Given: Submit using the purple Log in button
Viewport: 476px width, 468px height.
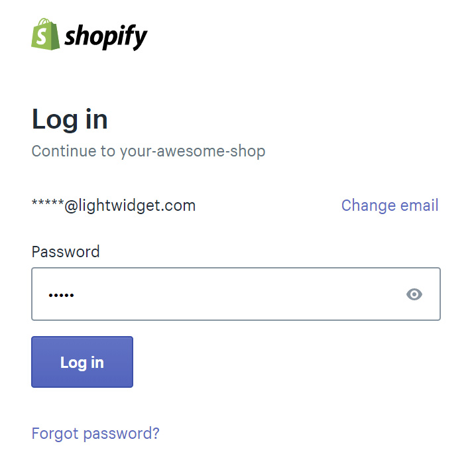Looking at the screenshot, I should coord(82,362).
